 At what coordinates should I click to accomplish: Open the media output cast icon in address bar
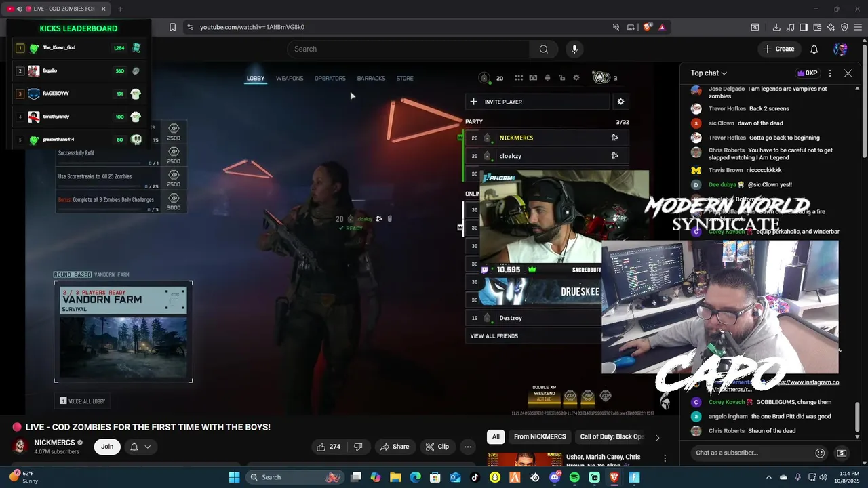[x=631, y=27]
